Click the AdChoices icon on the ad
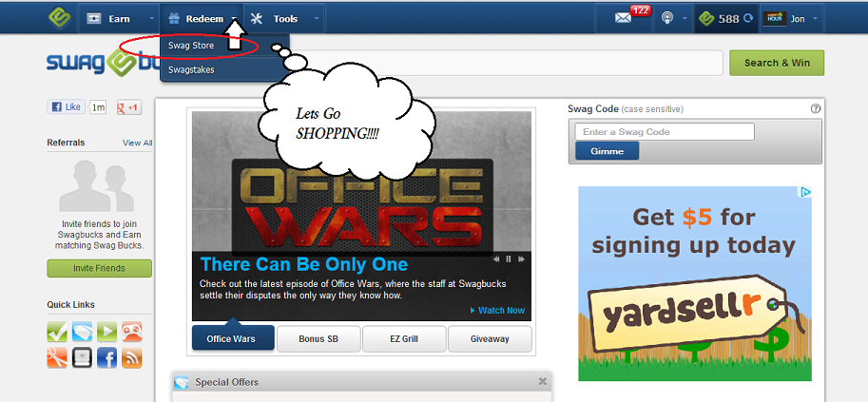 (805, 192)
